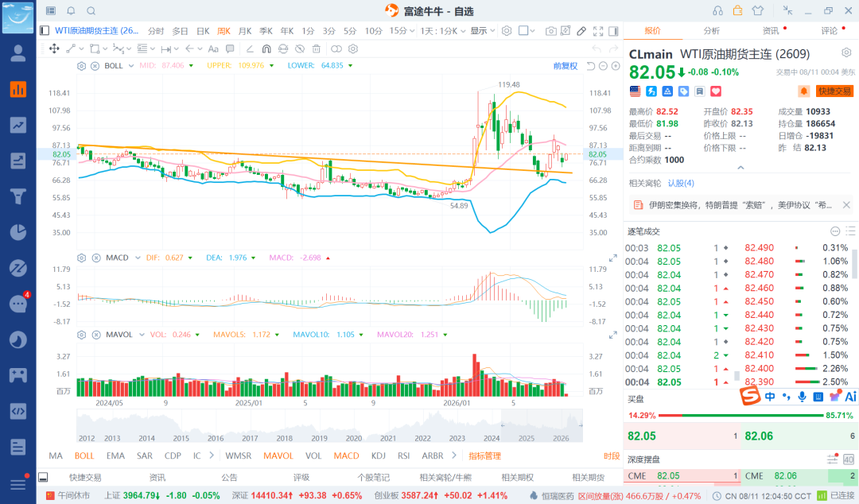Open 相关期权 in the bottom bar
The image size is (859, 504).
pyautogui.click(x=517, y=477)
